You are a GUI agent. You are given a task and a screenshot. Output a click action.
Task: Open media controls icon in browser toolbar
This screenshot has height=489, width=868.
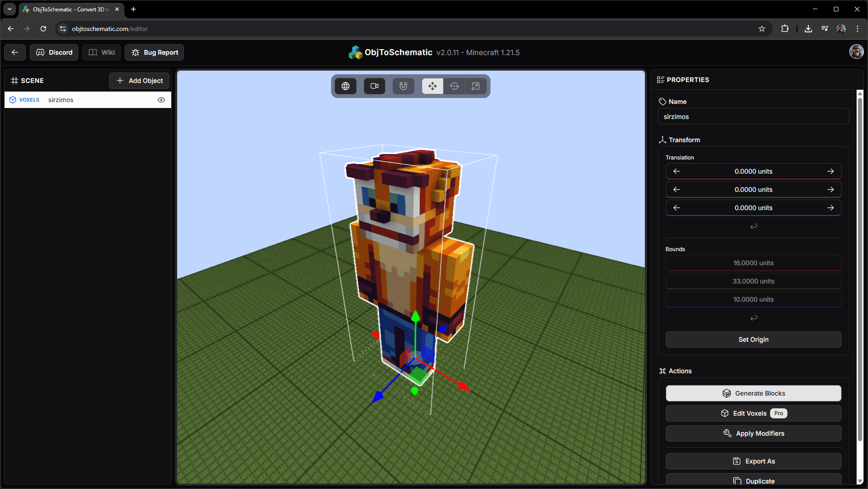click(825, 29)
